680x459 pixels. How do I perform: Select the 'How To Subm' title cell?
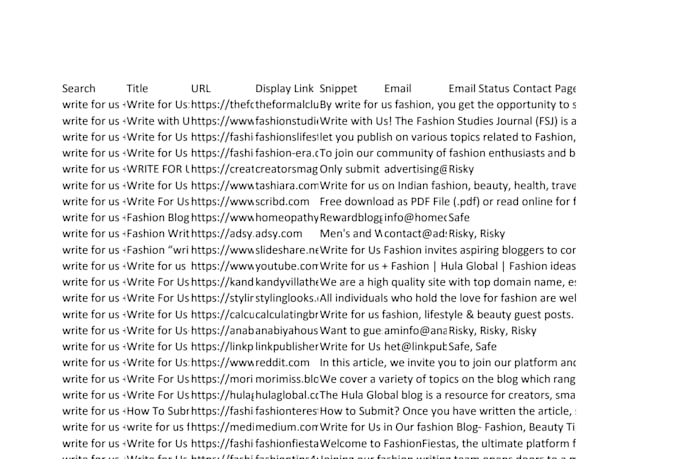click(x=158, y=412)
